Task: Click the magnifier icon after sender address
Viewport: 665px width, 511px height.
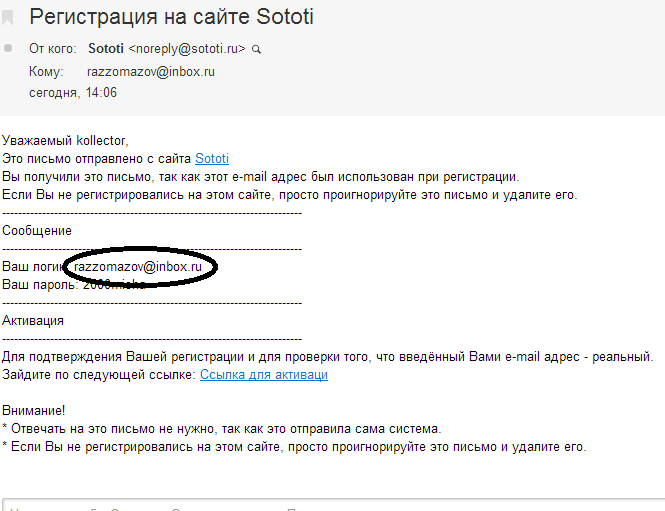Action: (x=257, y=48)
